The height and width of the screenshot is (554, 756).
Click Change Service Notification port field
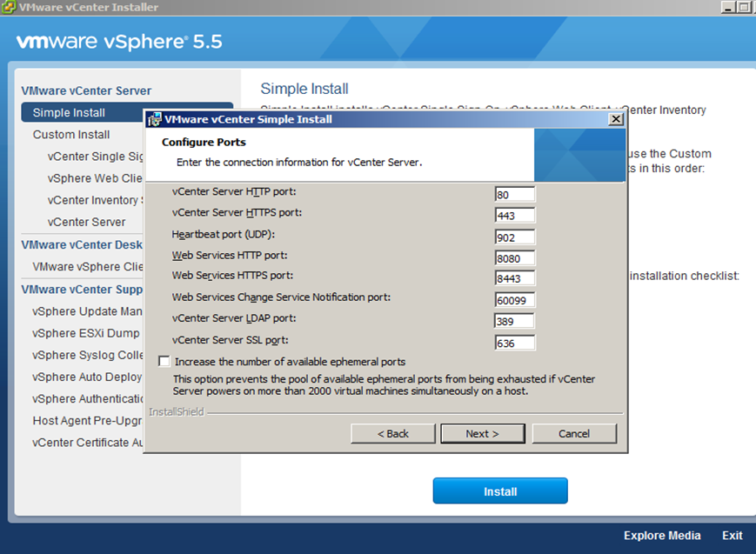point(514,300)
